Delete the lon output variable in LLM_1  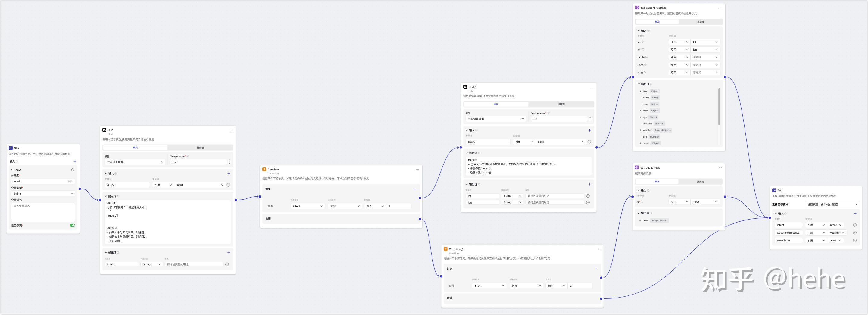(588, 202)
